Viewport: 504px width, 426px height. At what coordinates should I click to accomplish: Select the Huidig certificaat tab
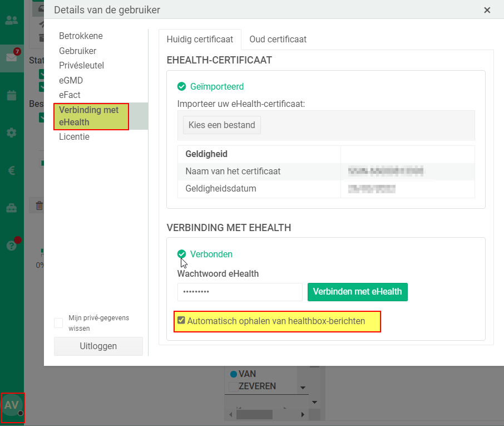(x=200, y=39)
